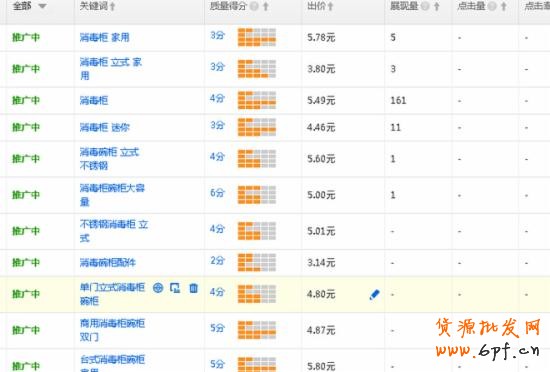
Task: Sort by 质量得分 column arrow
Action: click(x=266, y=6)
